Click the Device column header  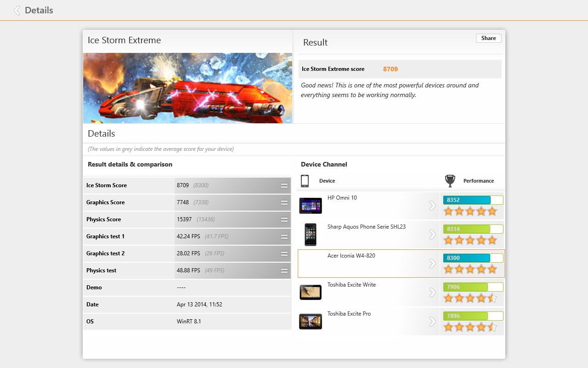327,181
